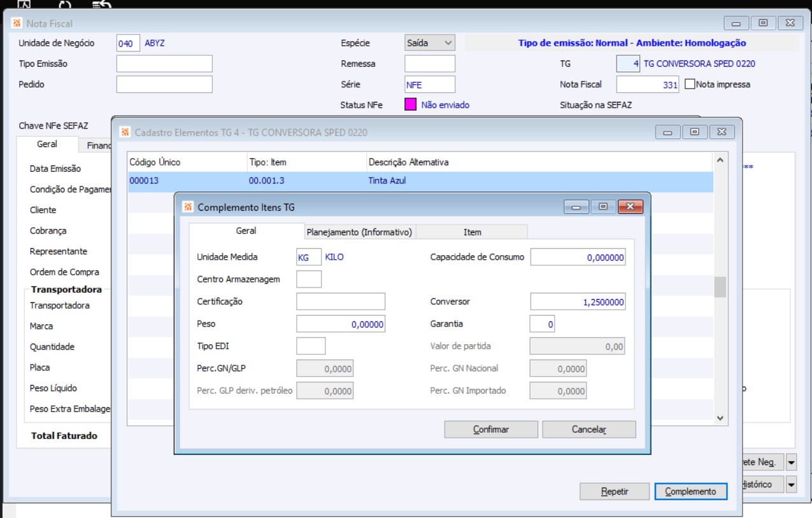Click the Centro Armazenagem input field
Image resolution: width=812 pixels, height=518 pixels.
[309, 279]
